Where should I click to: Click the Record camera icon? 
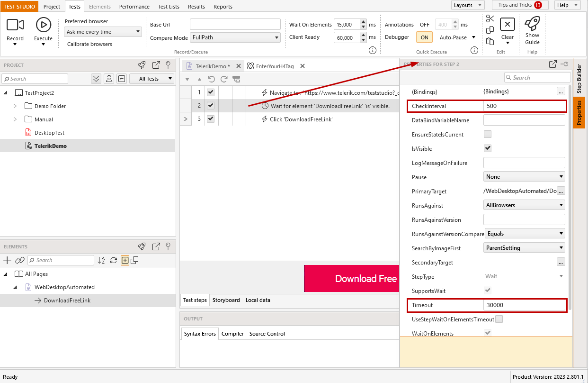[15, 25]
